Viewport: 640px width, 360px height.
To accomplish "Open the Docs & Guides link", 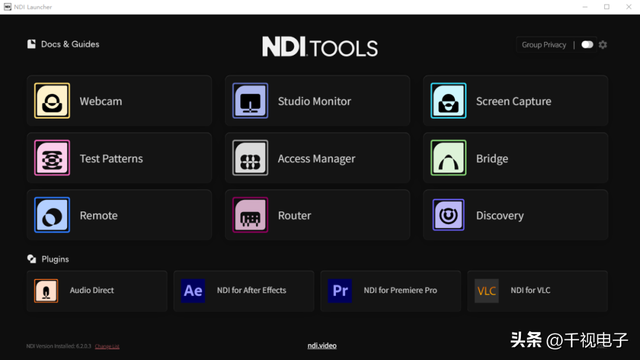I will pos(70,44).
